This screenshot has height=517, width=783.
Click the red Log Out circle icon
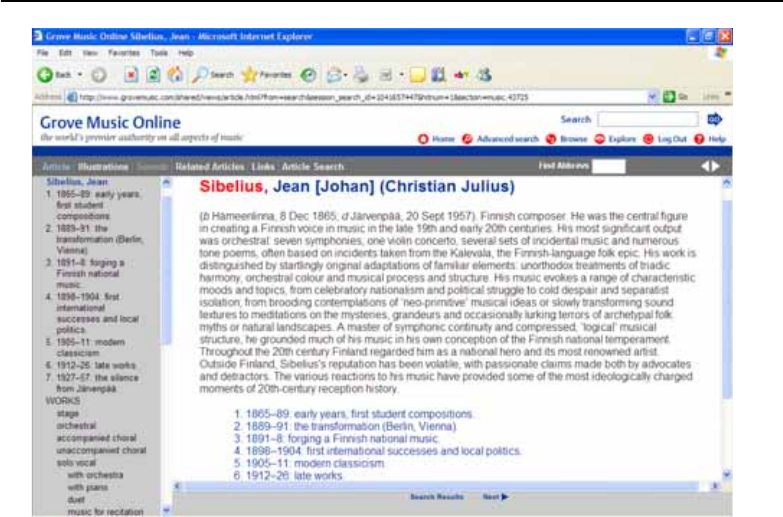pos(648,139)
